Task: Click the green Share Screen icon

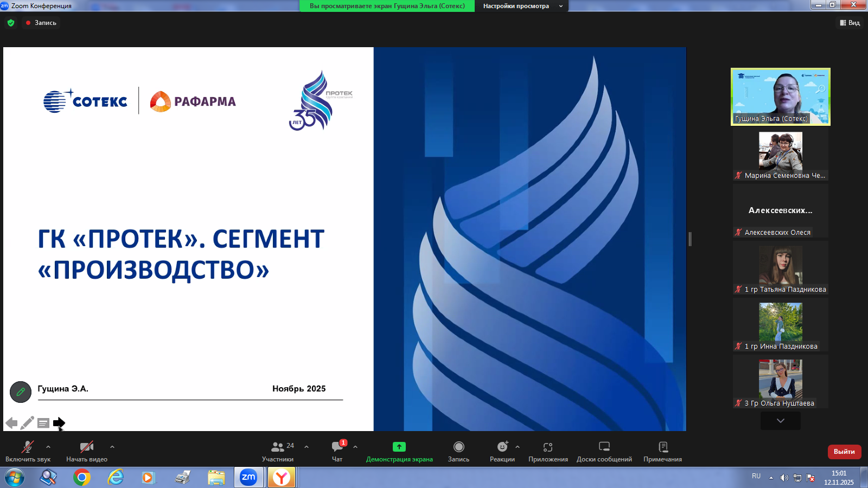Action: coord(399,447)
